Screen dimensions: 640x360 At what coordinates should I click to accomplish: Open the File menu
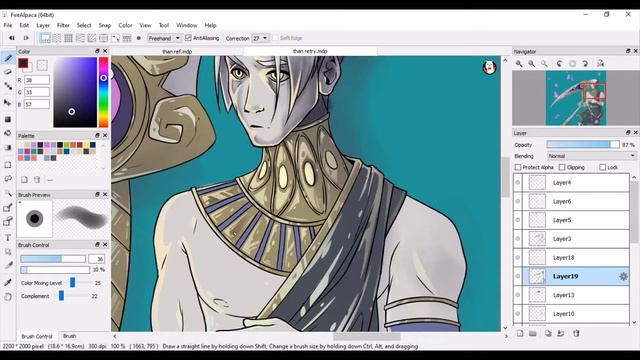click(x=8, y=25)
